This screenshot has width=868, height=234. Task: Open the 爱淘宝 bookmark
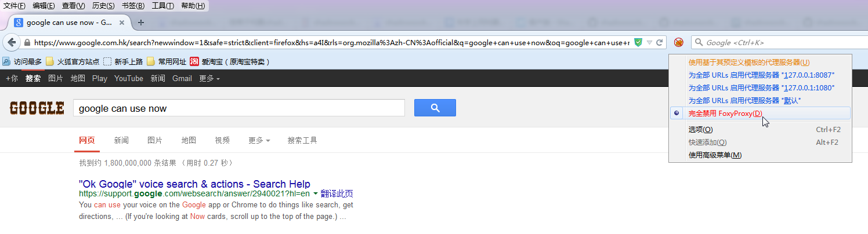click(x=230, y=61)
